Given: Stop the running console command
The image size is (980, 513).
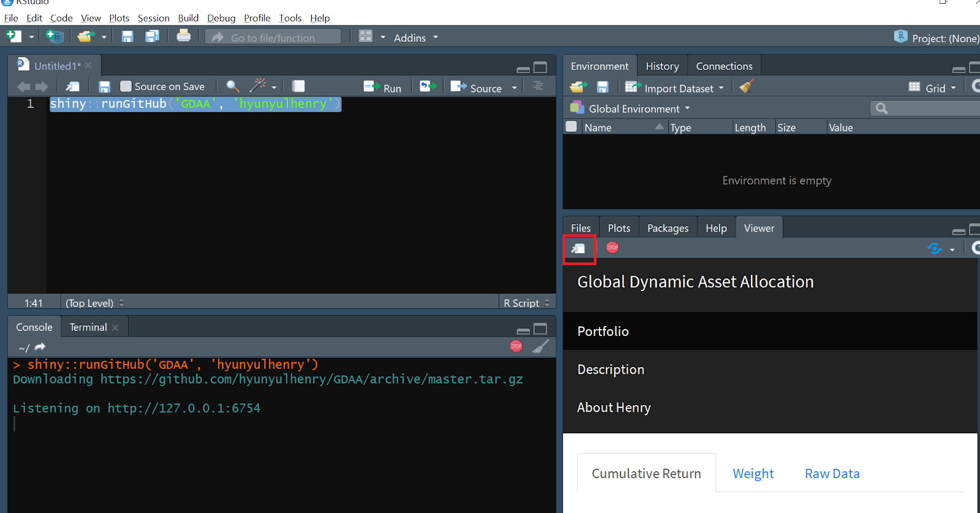Looking at the screenshot, I should (x=516, y=346).
